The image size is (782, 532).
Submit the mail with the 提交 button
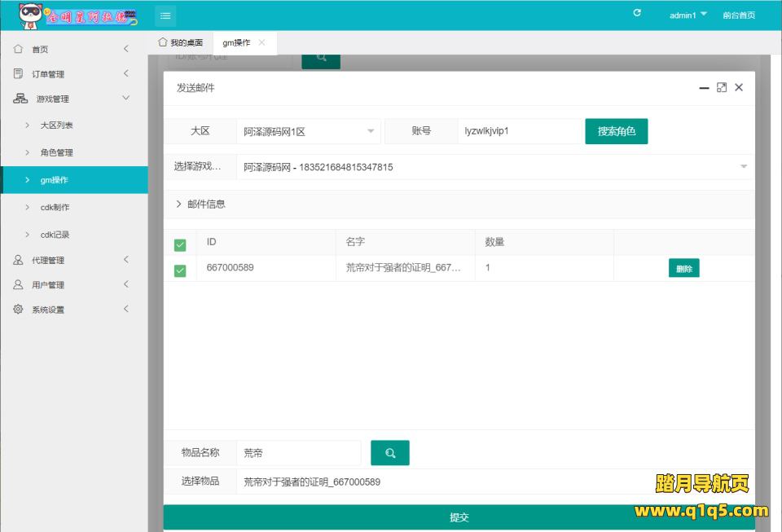(x=460, y=517)
